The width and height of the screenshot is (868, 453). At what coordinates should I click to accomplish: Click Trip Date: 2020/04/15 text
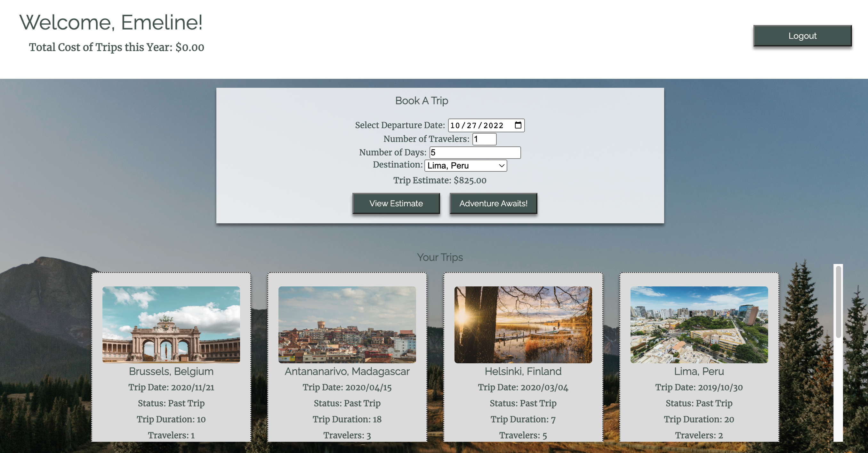[347, 387]
